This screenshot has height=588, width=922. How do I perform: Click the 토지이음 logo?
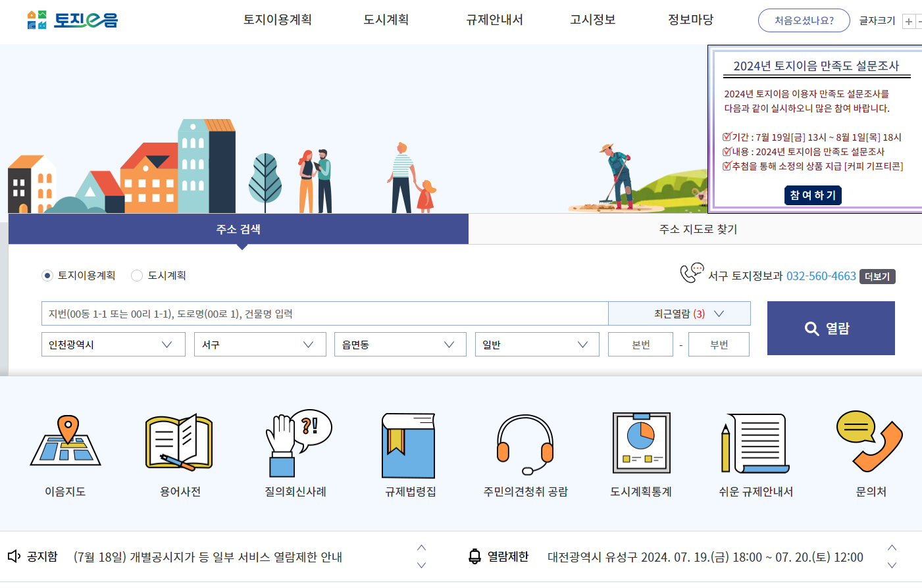(x=72, y=20)
